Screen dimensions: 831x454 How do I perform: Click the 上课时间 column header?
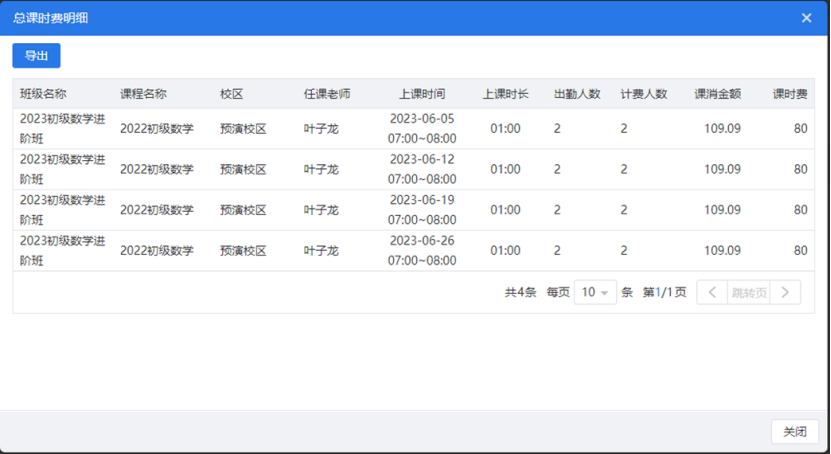[422, 94]
